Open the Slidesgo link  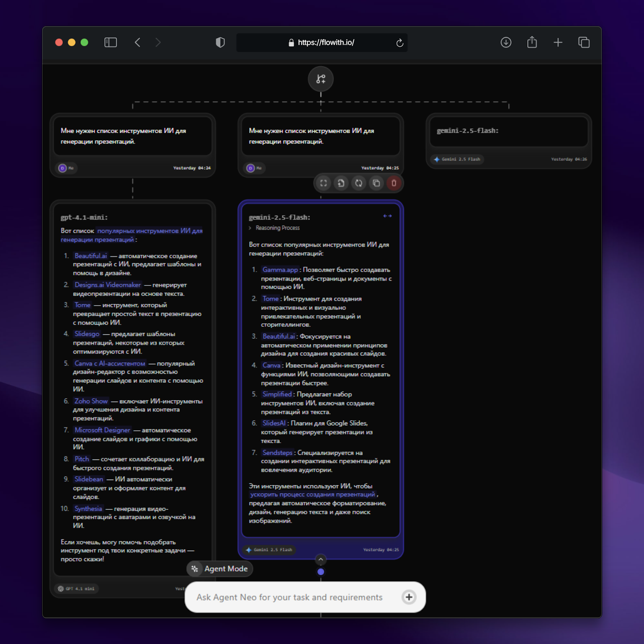pyautogui.click(x=87, y=334)
